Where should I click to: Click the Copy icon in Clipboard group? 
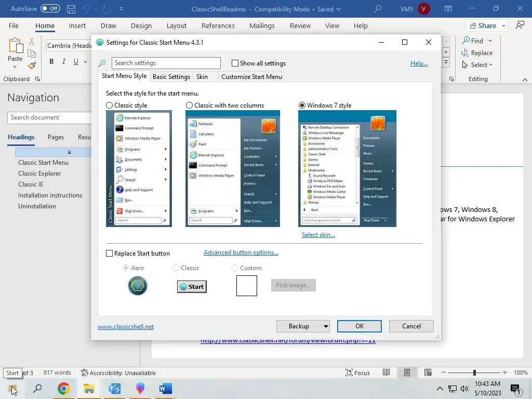click(x=32, y=54)
